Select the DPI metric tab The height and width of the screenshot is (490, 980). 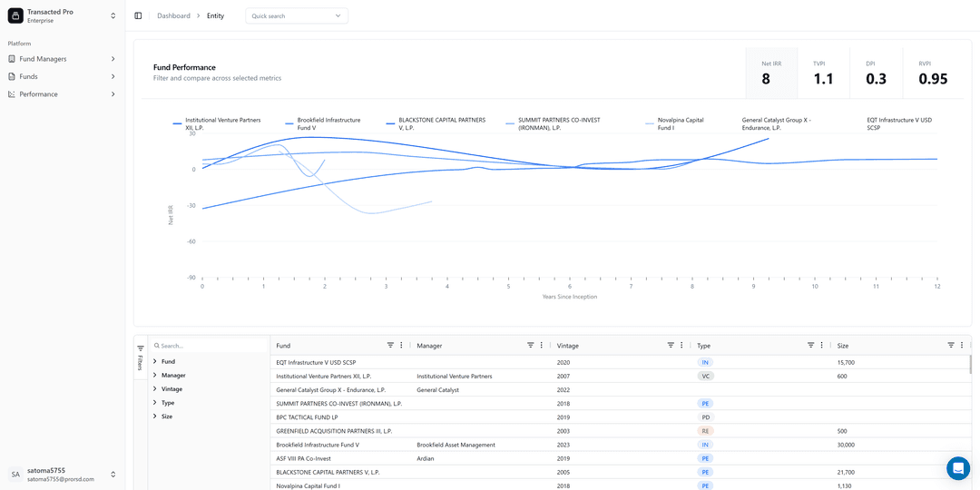(877, 73)
